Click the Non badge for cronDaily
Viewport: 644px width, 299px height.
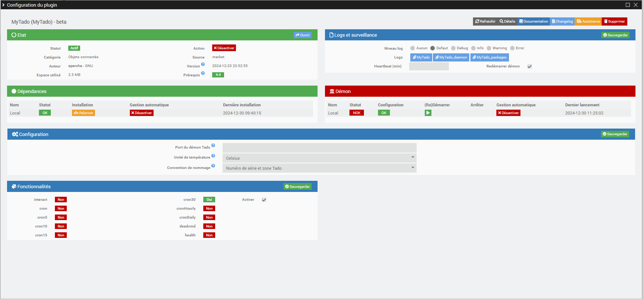click(209, 217)
